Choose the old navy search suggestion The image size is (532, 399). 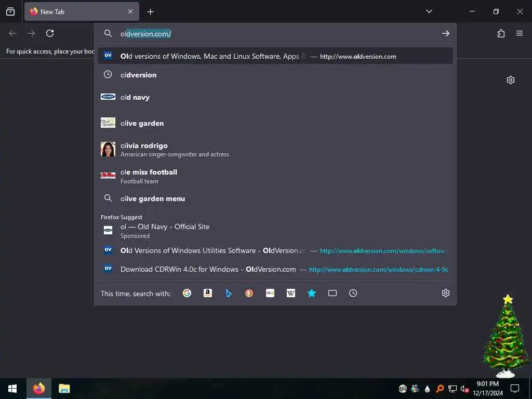click(x=275, y=97)
